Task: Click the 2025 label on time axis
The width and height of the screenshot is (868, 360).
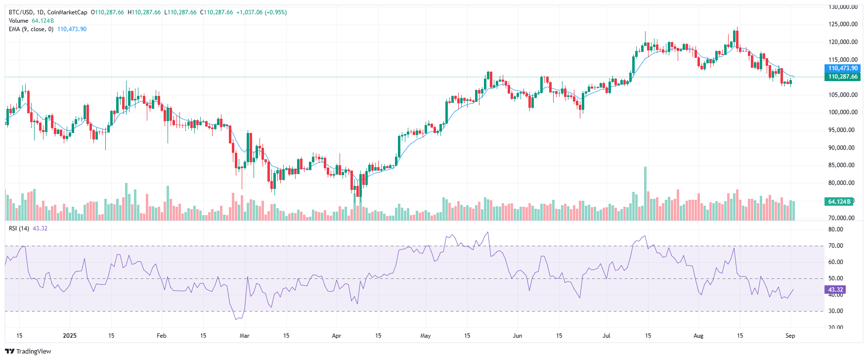Action: 70,336
